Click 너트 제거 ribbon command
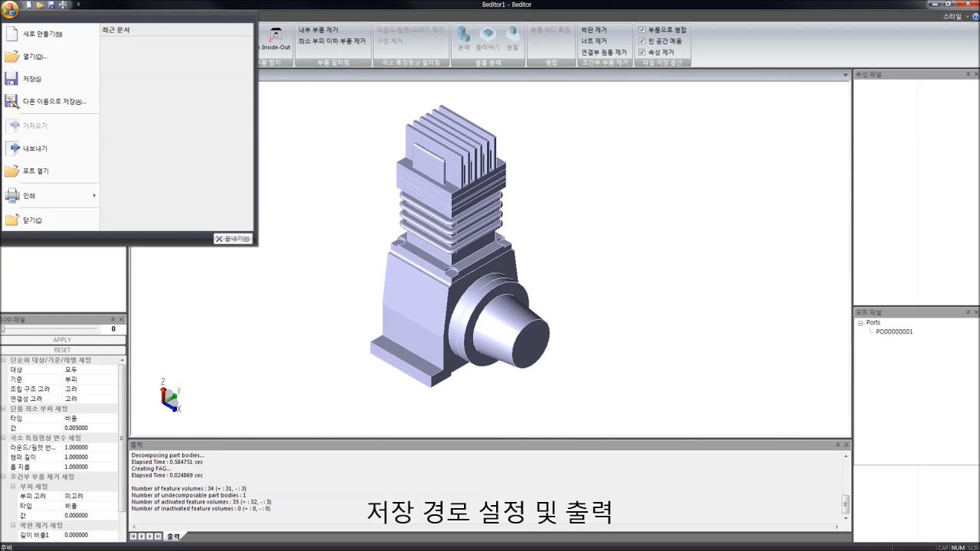980x551 pixels. click(594, 41)
